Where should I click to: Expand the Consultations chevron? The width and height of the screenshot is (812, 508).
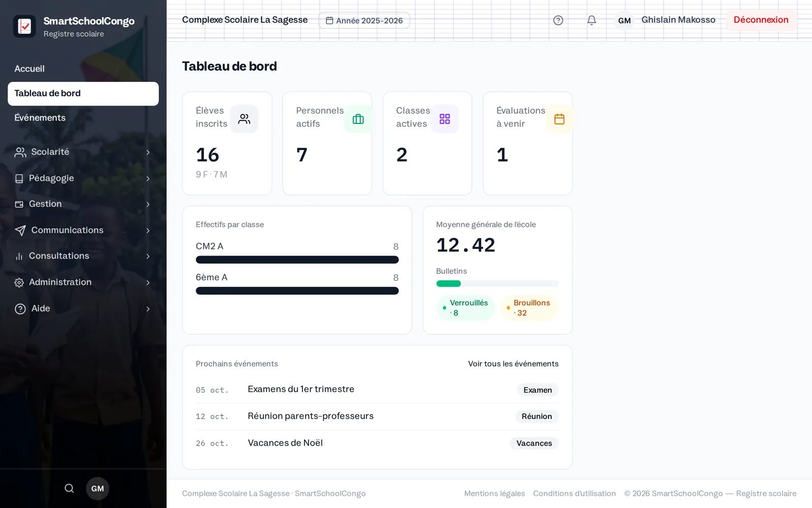[148, 257]
